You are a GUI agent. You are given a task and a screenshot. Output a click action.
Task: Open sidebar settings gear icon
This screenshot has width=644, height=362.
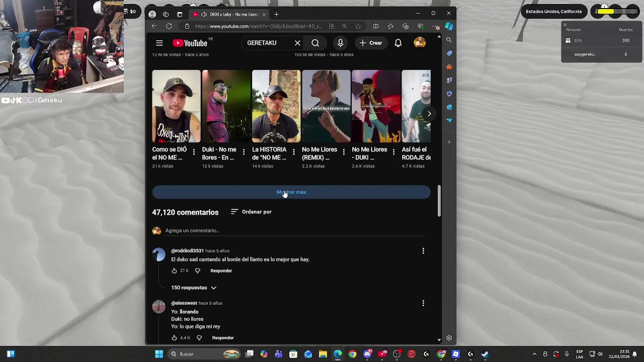pos(449,338)
